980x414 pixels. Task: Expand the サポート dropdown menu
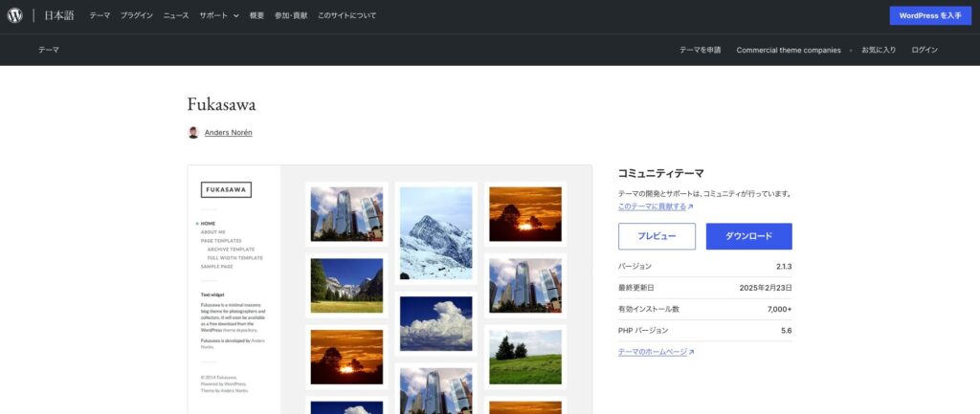(x=219, y=15)
